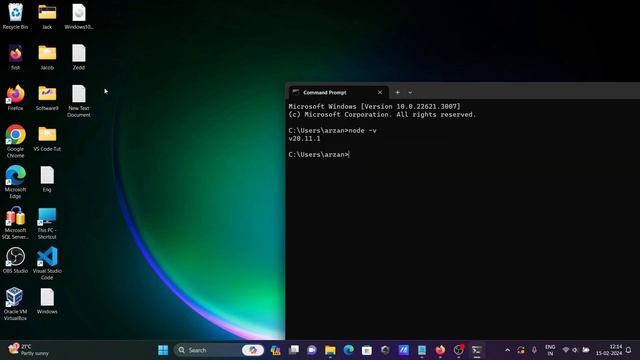The image size is (640, 360).
Task: Close the Command Prompt tab
Action: (x=380, y=93)
